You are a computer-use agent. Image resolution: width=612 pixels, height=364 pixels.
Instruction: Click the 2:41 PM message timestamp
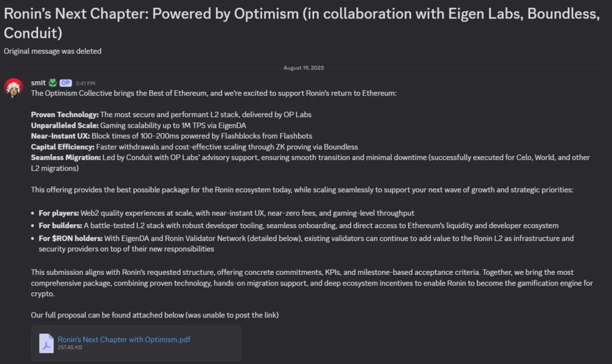(x=85, y=84)
